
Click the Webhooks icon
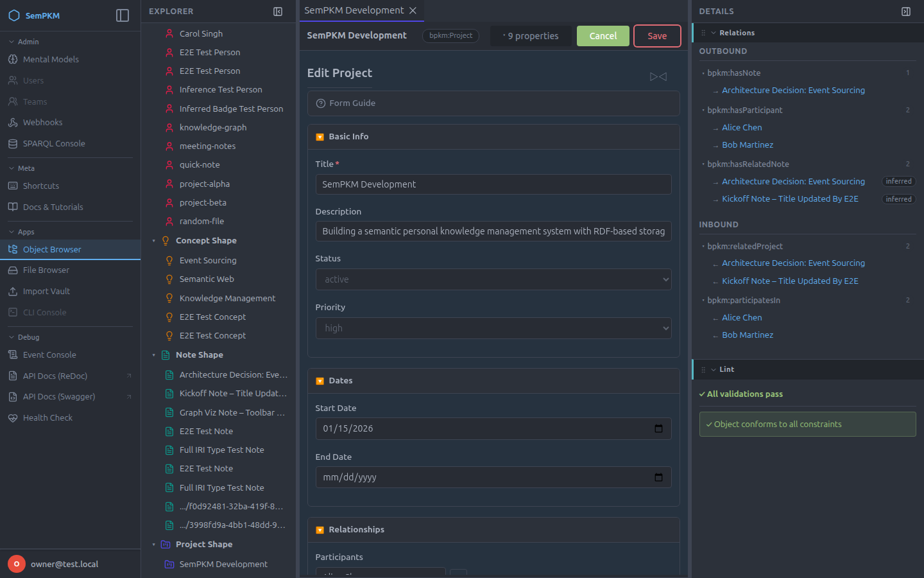coord(13,122)
